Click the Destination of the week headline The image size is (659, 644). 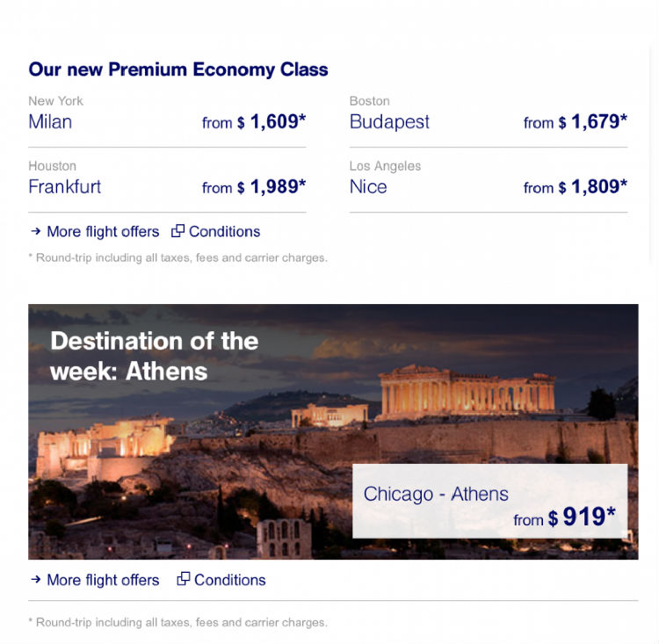click(155, 356)
